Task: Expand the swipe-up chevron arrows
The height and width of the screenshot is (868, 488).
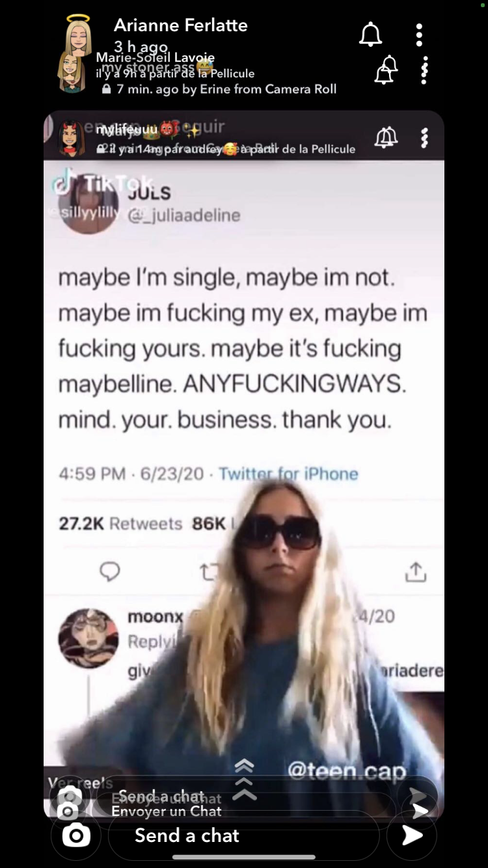Action: click(244, 780)
